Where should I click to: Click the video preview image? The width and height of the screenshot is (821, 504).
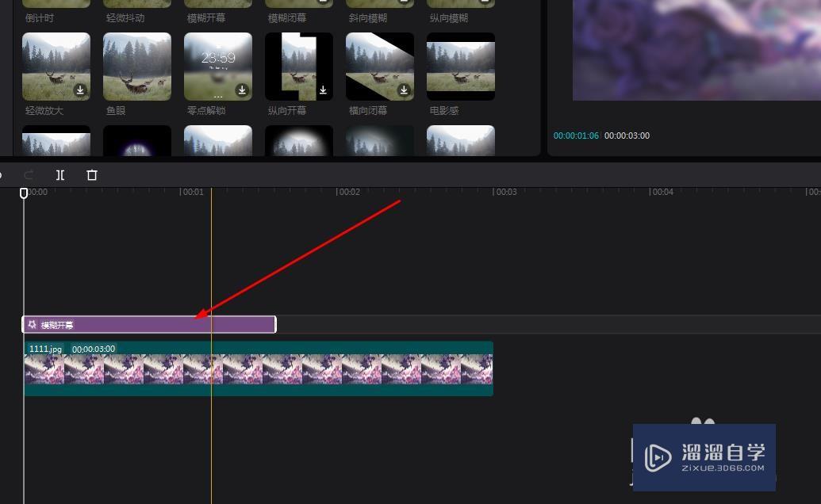tap(697, 50)
